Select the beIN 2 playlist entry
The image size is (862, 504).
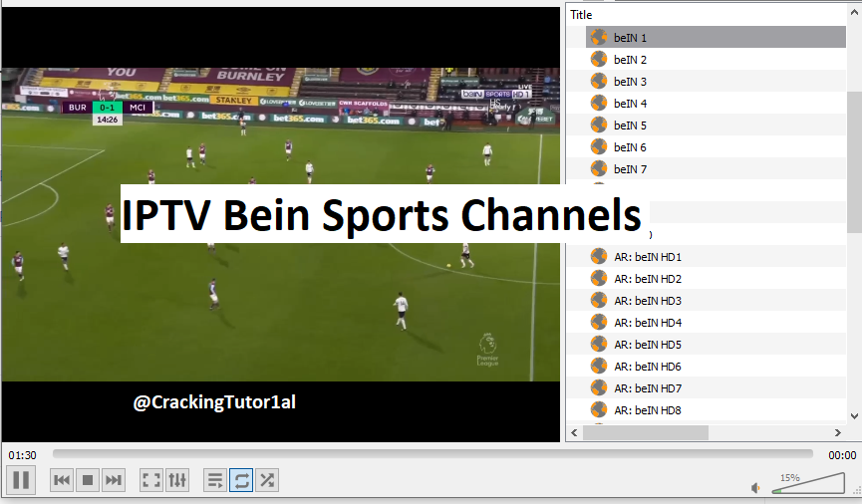716,60
